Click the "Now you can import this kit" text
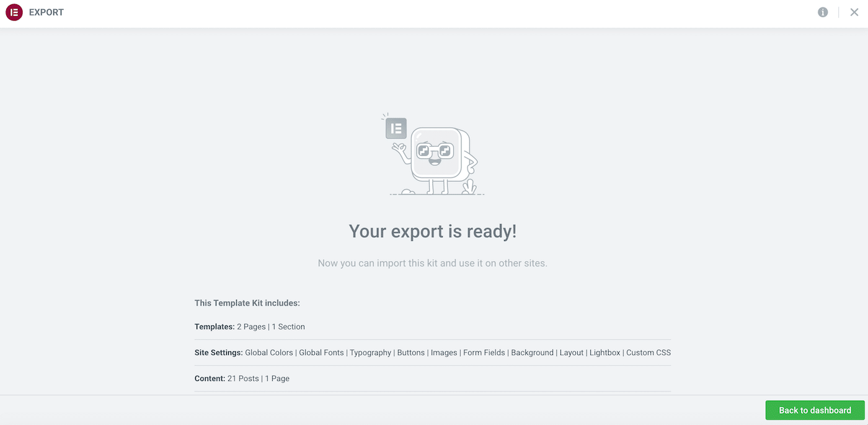Screen dimensions: 868x425 433,263
